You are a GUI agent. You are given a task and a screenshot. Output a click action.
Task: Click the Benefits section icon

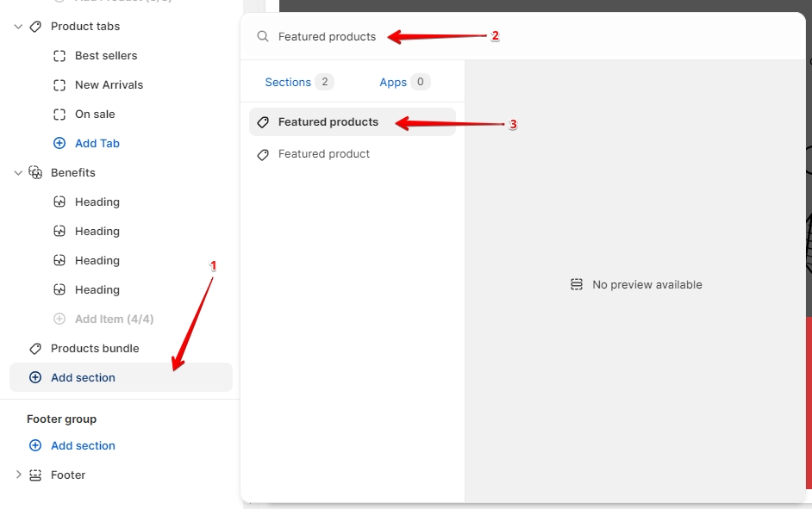click(x=35, y=173)
